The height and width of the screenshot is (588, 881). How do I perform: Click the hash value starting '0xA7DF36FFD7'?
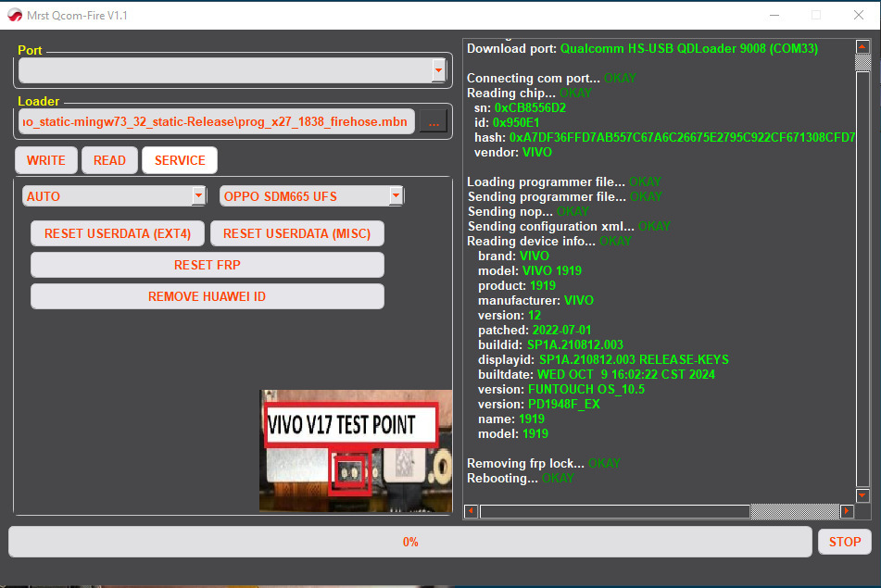click(682, 138)
